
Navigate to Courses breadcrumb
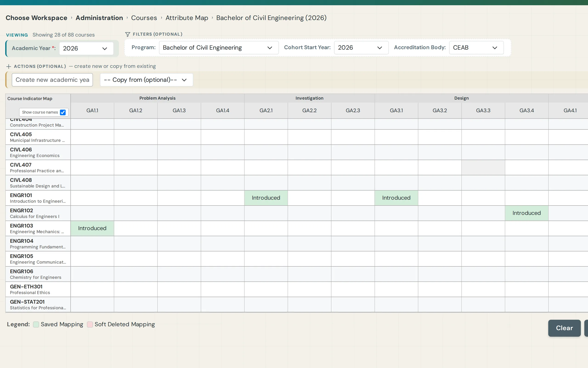tap(144, 18)
